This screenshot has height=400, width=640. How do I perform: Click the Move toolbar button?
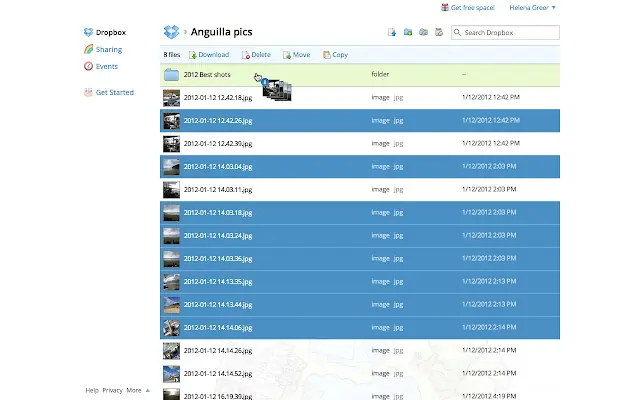pos(297,55)
